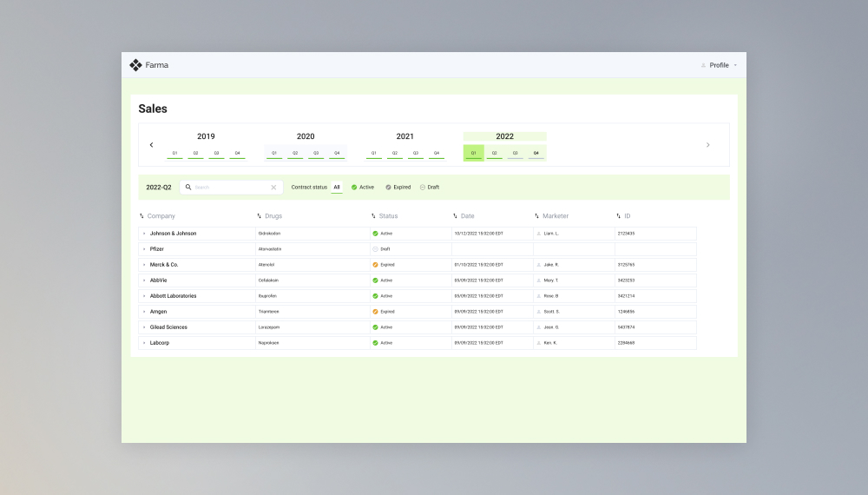Screen dimensions: 868x495
Task: Go to next years with right arrow
Action: point(708,145)
